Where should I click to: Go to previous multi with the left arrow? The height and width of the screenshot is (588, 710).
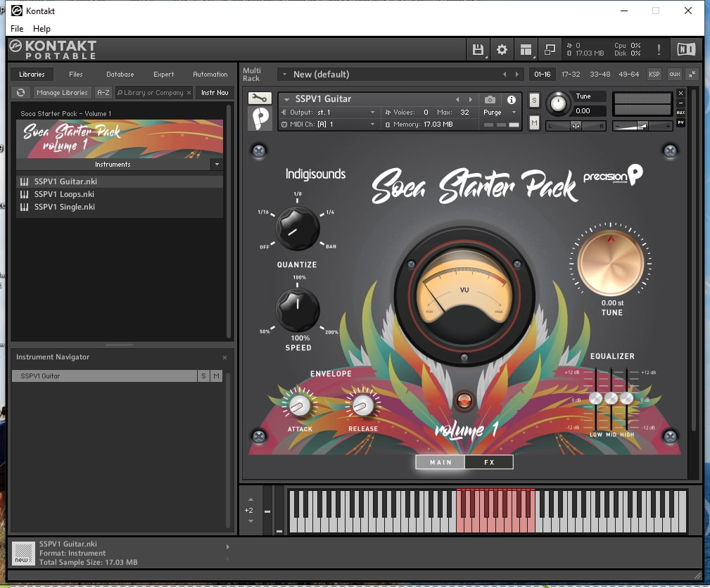tap(505, 75)
